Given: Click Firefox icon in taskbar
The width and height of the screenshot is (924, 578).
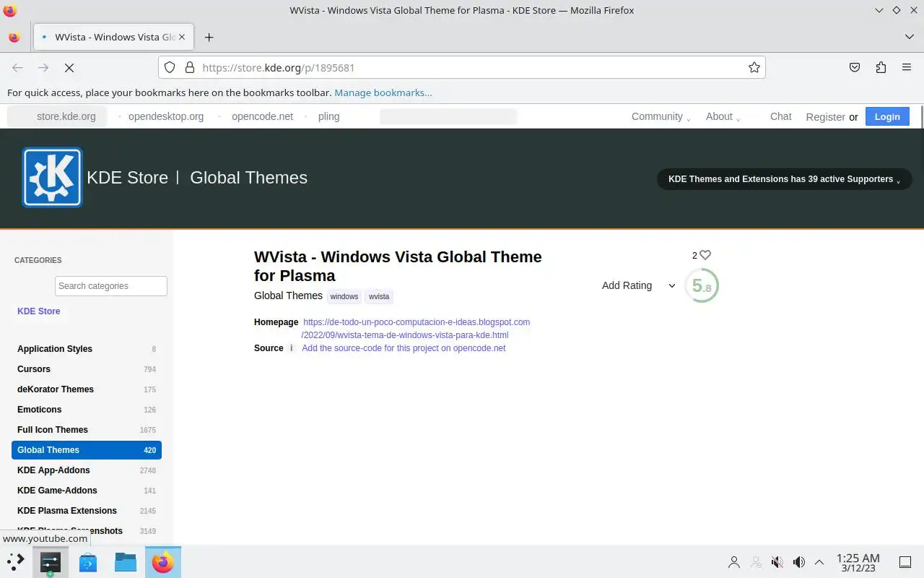Looking at the screenshot, I should pos(163,561).
